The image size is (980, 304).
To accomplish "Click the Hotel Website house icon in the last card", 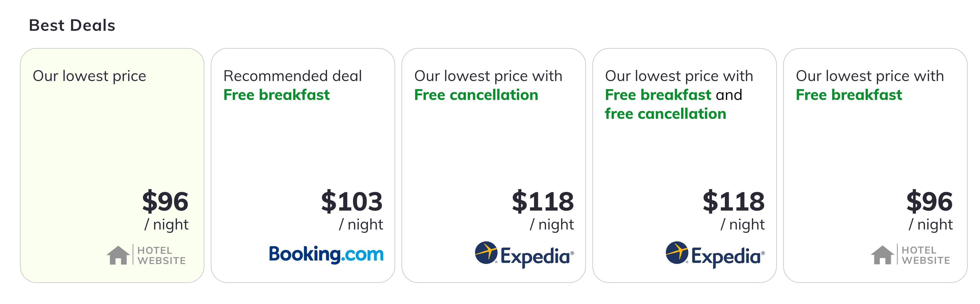I will click(882, 255).
